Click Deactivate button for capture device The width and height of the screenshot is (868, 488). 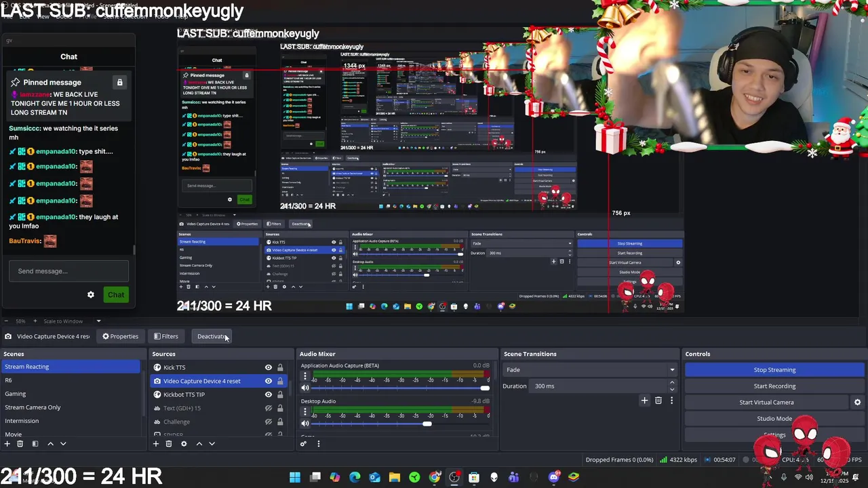(212, 336)
